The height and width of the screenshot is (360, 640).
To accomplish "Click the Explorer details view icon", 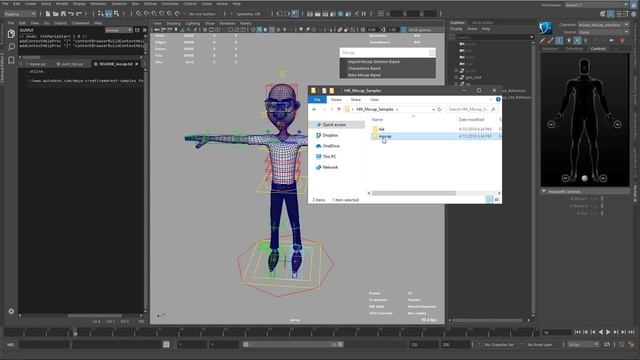I will click(489, 200).
